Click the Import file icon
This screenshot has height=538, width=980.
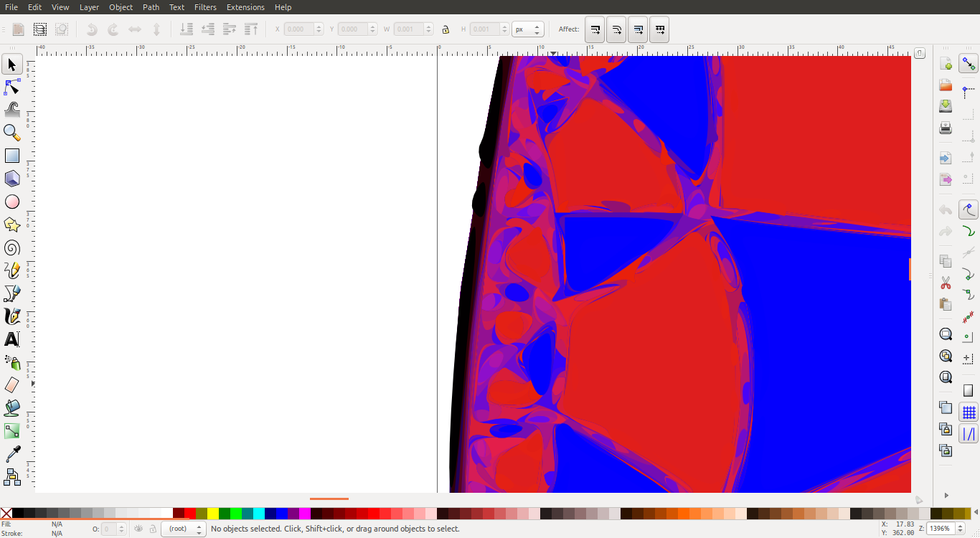946,158
